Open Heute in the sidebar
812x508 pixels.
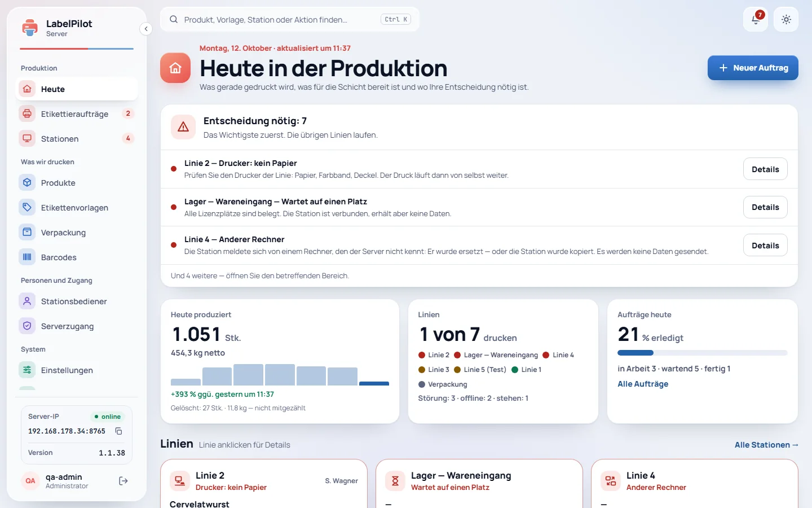tap(77, 89)
